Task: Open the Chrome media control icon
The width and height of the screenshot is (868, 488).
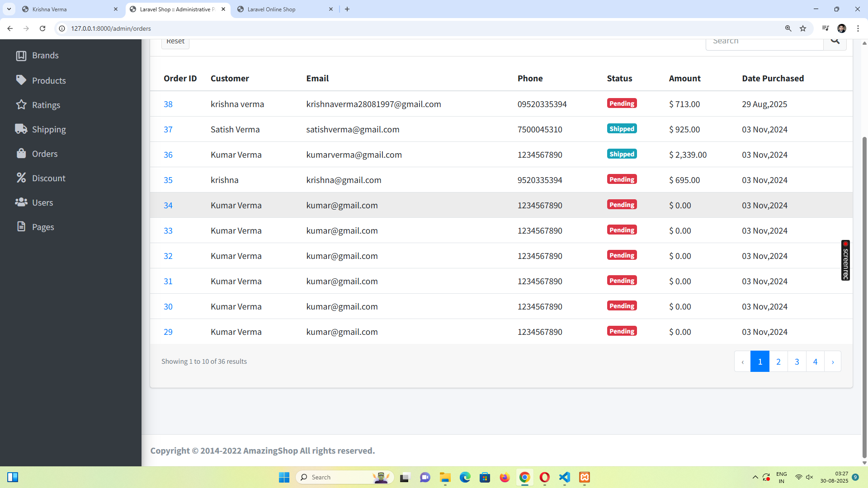Action: point(826,28)
